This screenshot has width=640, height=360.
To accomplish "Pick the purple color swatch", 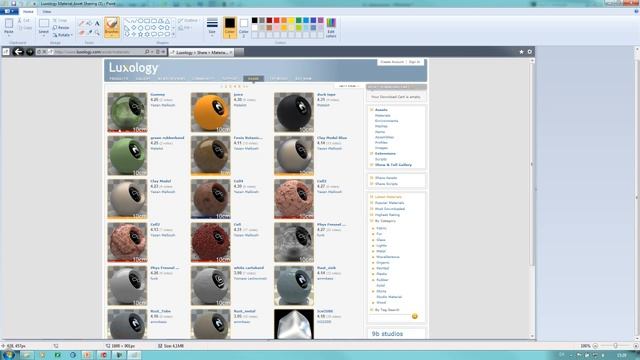I will (320, 20).
